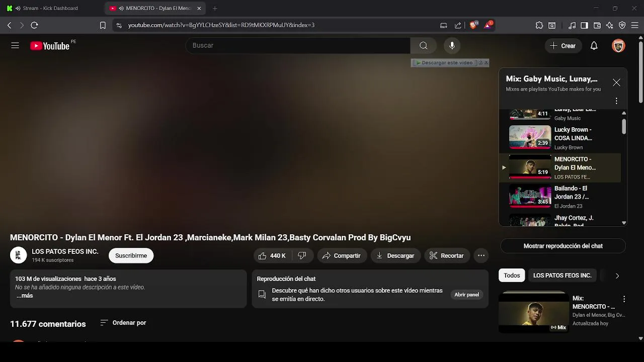Close the Descargar este vídeo overlay X
The width and height of the screenshot is (644, 362).
point(486,63)
